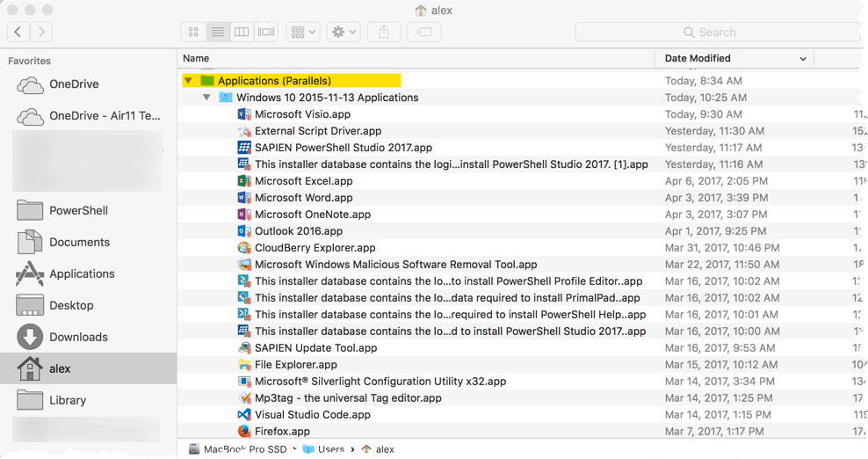
Task: Select the "Outlook 2016.app" file name
Action: click(299, 230)
